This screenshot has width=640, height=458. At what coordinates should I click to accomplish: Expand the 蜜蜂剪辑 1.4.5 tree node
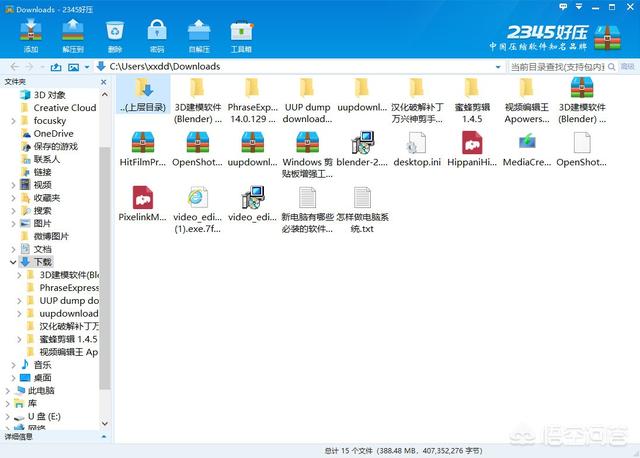coord(19,339)
